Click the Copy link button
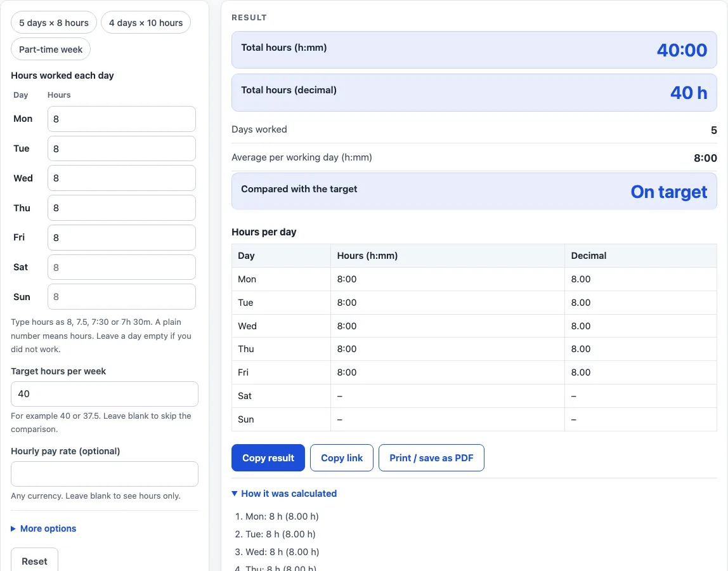728x571 pixels. point(342,457)
